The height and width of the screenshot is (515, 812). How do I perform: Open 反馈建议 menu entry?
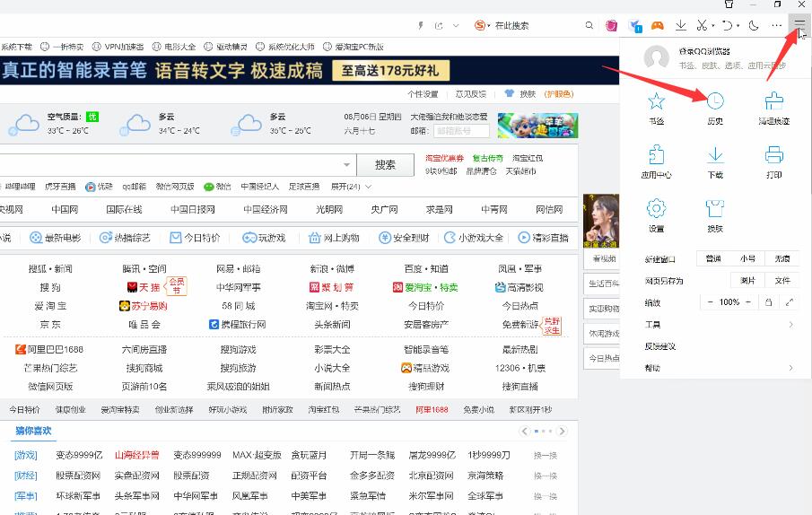click(x=660, y=346)
